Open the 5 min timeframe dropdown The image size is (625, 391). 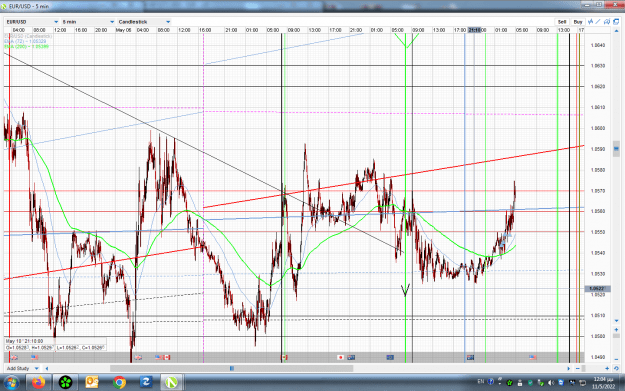click(x=88, y=22)
